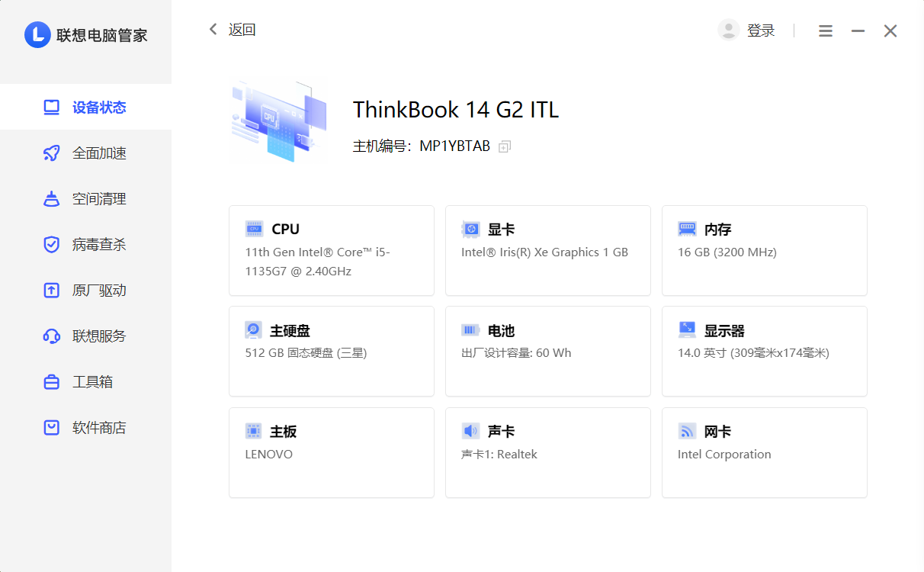This screenshot has width=924, height=572.
Task: Switch to 联想服务 sidebar tab
Action: (x=85, y=336)
